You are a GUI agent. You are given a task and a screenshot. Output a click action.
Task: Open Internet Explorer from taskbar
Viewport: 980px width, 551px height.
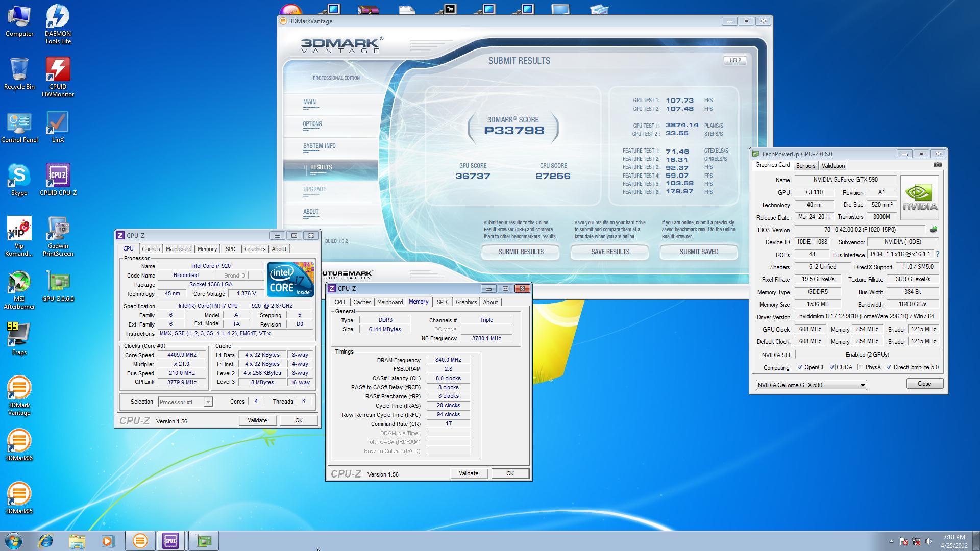coord(46,541)
